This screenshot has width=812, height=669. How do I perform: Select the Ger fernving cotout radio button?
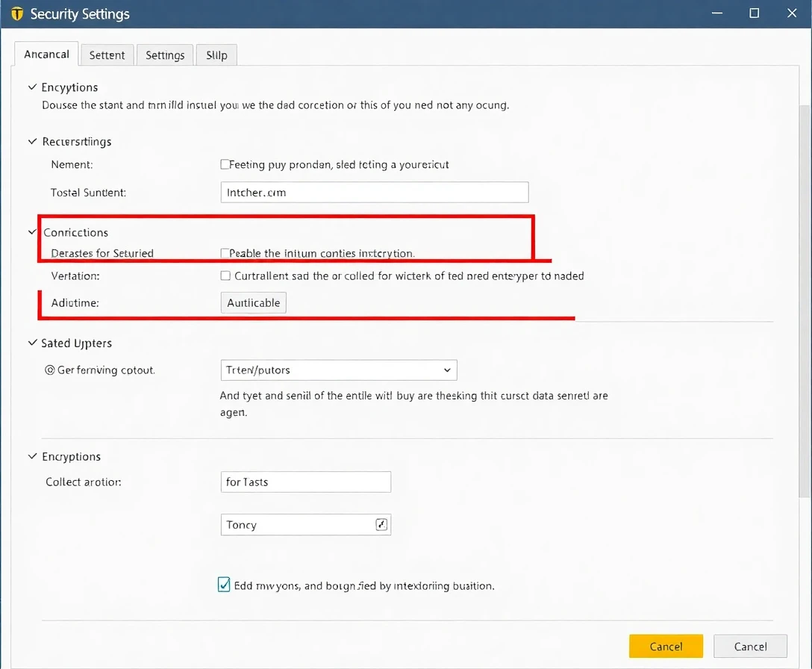click(x=50, y=370)
